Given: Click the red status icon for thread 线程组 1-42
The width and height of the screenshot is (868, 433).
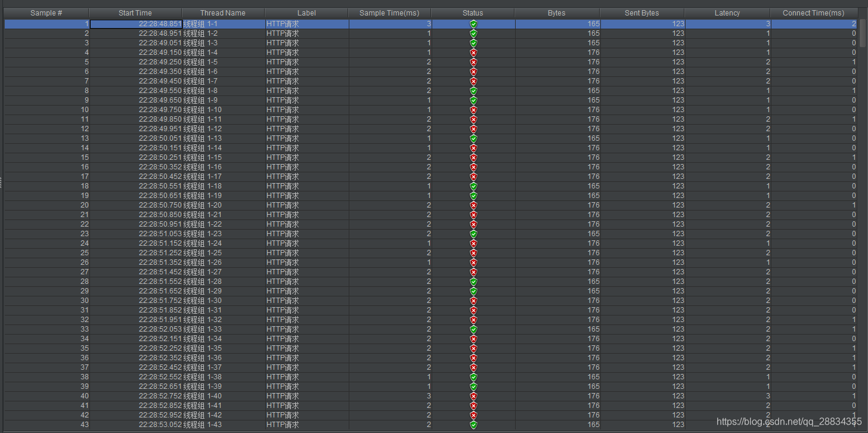Looking at the screenshot, I should (x=473, y=415).
